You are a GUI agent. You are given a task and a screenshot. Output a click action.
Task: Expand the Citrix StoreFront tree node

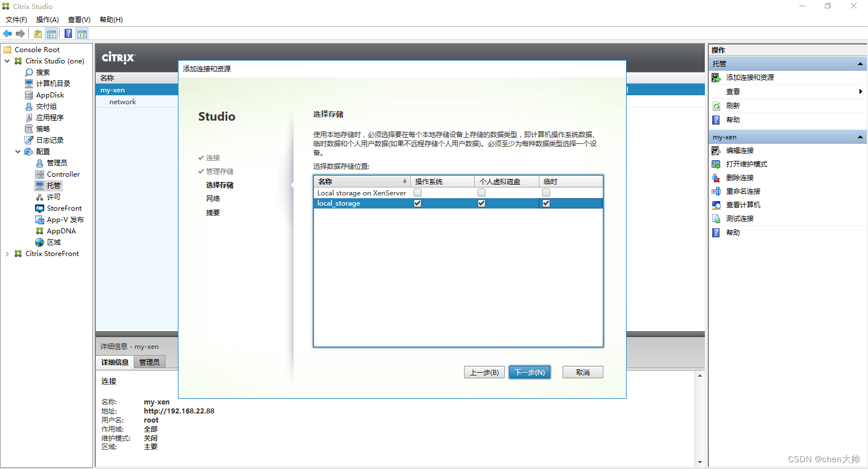pyautogui.click(x=7, y=254)
